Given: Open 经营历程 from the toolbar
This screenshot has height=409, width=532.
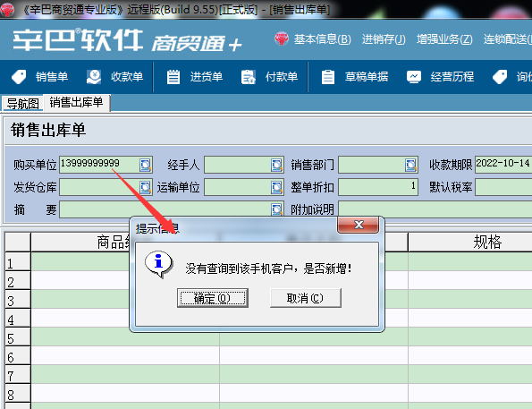Looking at the screenshot, I should tap(452, 77).
